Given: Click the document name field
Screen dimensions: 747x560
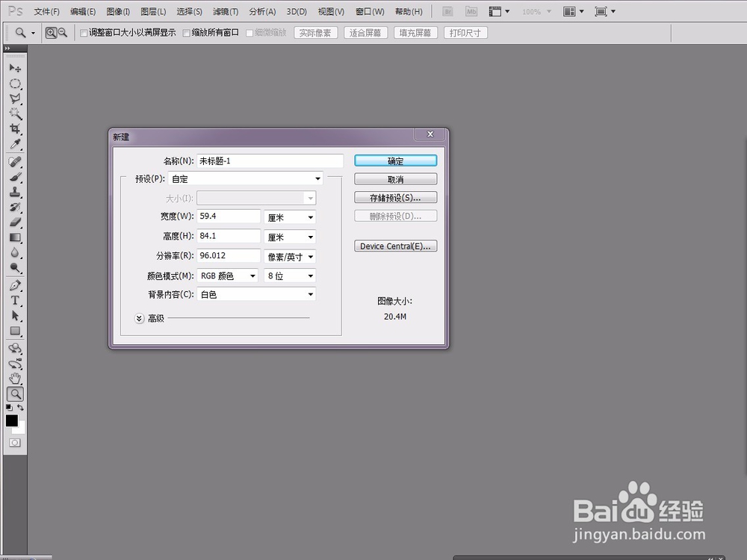Looking at the screenshot, I should (x=270, y=161).
